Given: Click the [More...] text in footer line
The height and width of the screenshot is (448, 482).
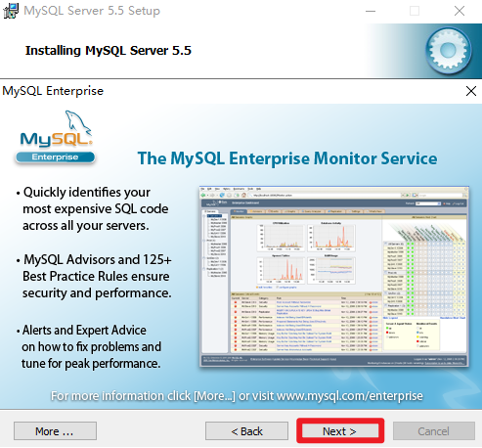Looking at the screenshot, I should pyautogui.click(x=214, y=396).
